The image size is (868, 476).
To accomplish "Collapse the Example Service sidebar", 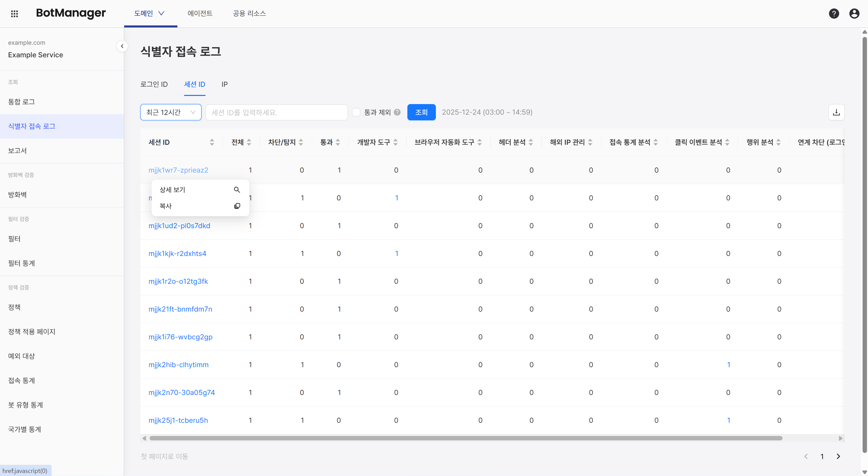I will coord(122,46).
